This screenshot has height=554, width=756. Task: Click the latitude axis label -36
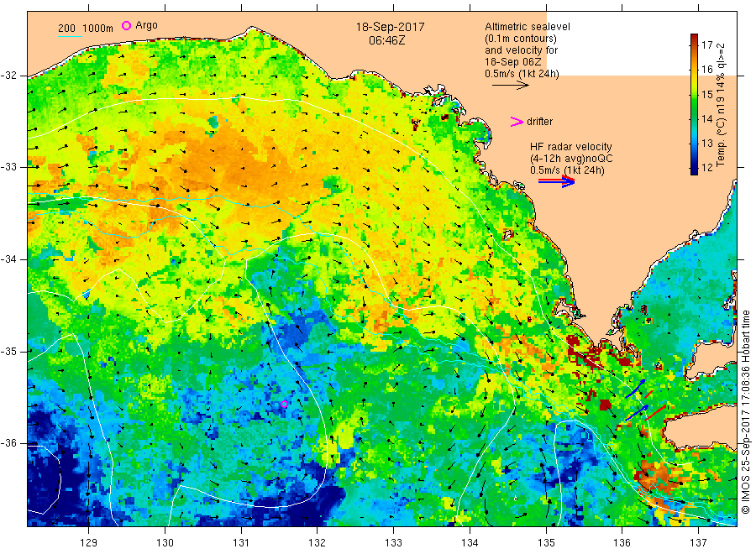click(8, 443)
